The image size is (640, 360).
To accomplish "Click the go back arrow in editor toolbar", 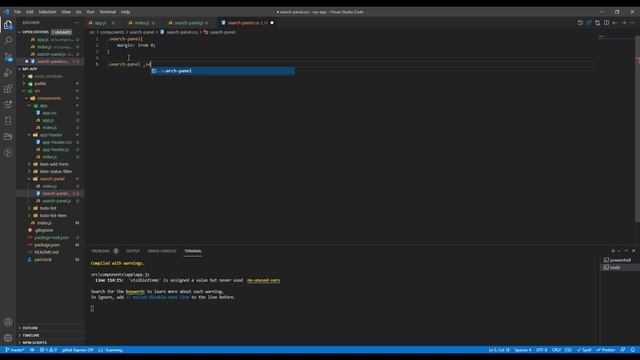I will coord(615,23).
